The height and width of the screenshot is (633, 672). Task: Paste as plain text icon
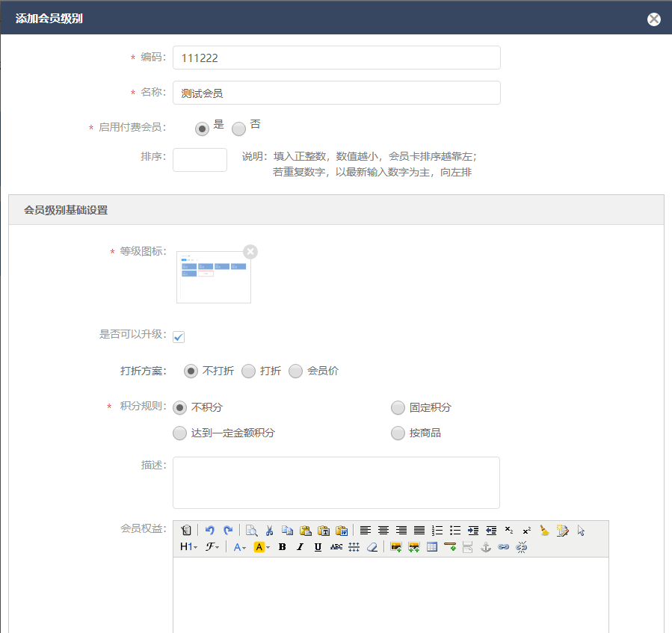324,531
